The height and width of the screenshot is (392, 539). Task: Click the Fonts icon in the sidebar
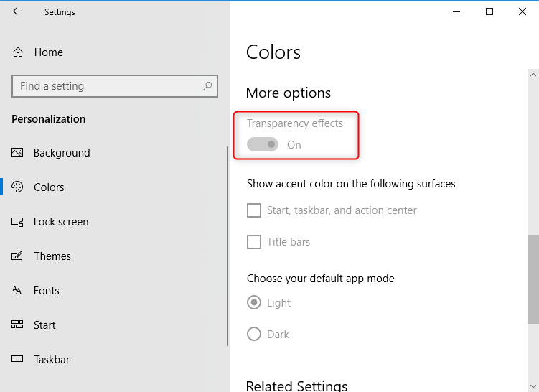pos(18,291)
